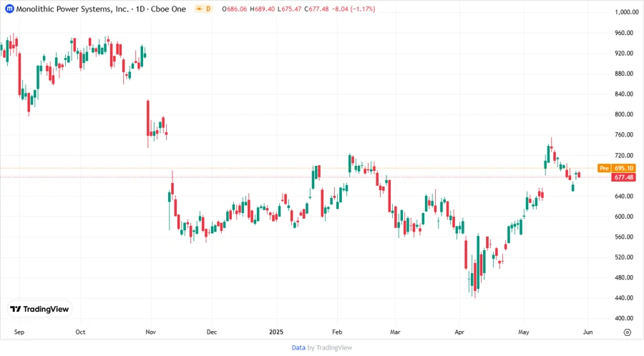This screenshot has height=356, width=644.
Task: Click the 640.00 price axis label
Action: point(624,196)
